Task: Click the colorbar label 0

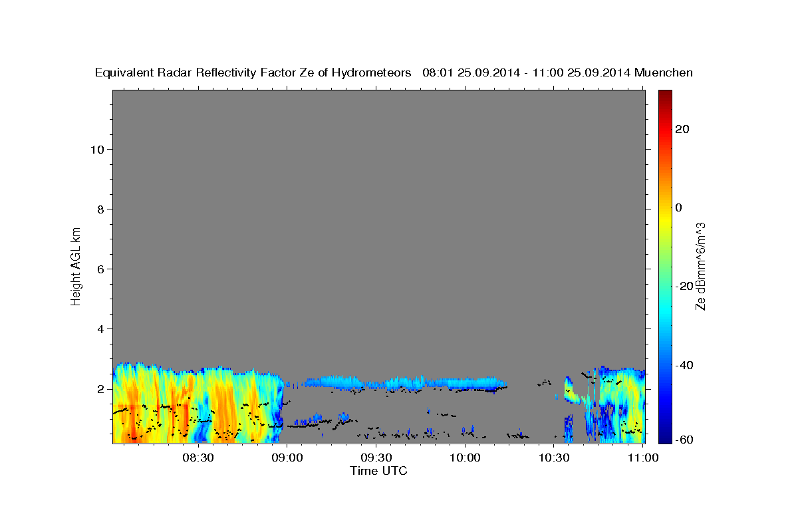Action: [678, 207]
